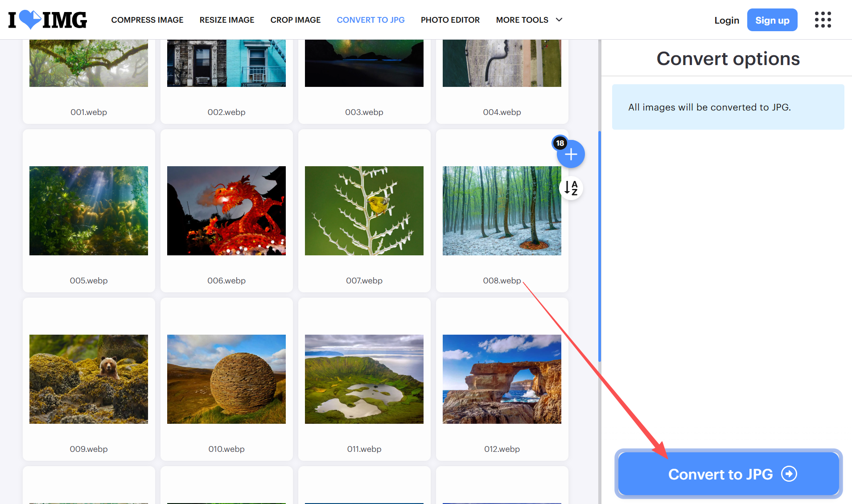Select the 004.webp aerial view thumbnail
The width and height of the screenshot is (852, 504).
[502, 63]
